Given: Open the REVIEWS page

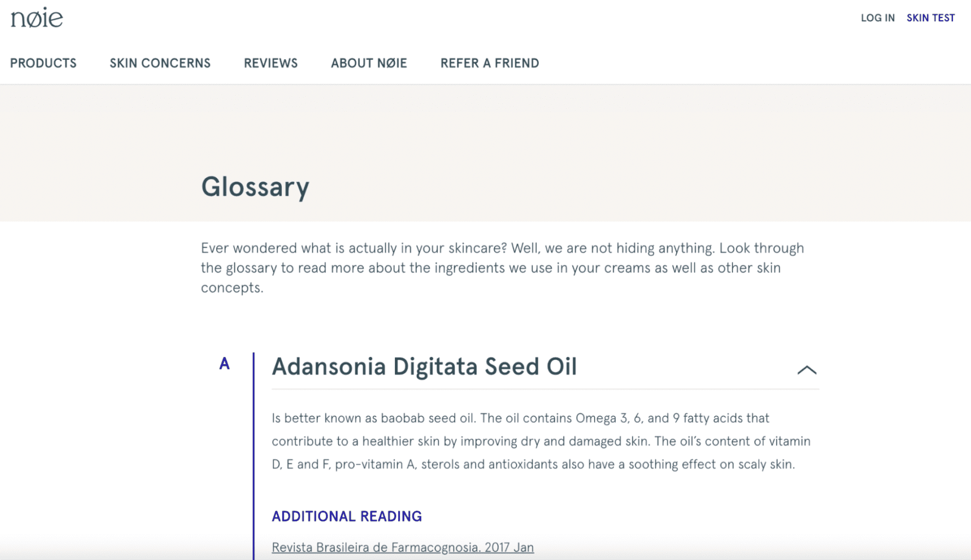Looking at the screenshot, I should click(271, 63).
